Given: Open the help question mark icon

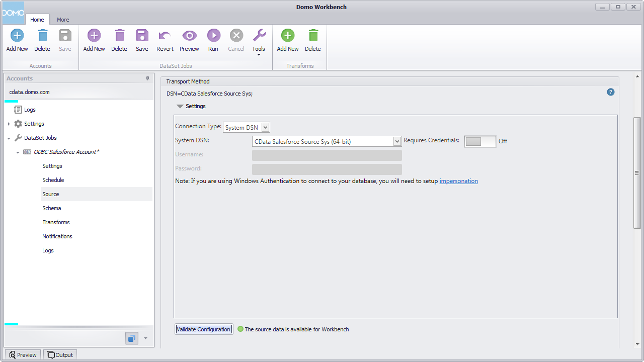Looking at the screenshot, I should pos(610,92).
